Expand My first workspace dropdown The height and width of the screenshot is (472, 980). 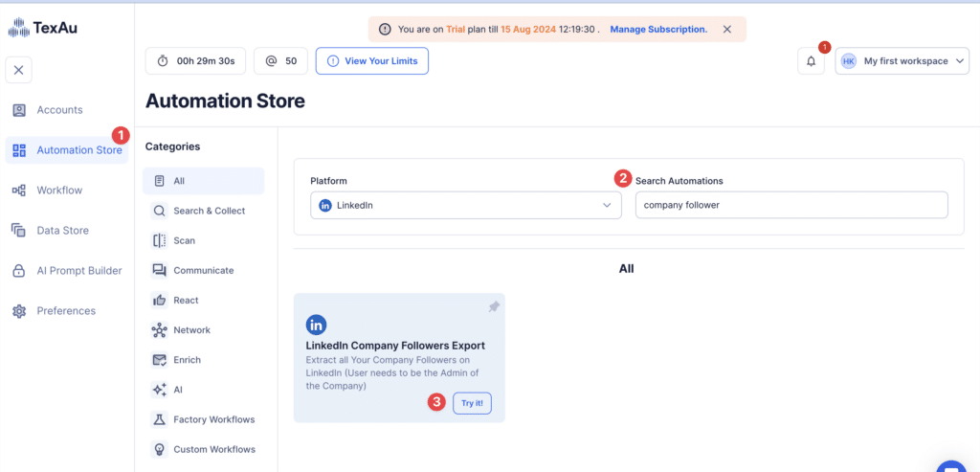coord(902,61)
